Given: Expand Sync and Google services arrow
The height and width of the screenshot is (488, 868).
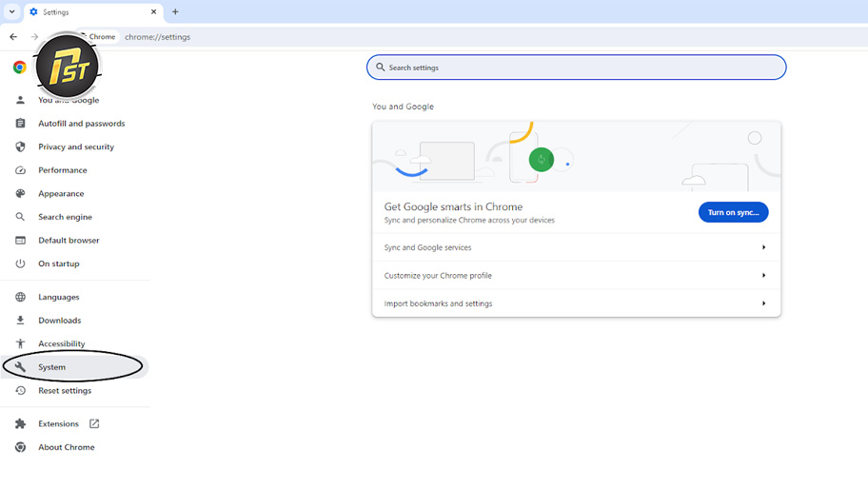Looking at the screenshot, I should [x=763, y=247].
